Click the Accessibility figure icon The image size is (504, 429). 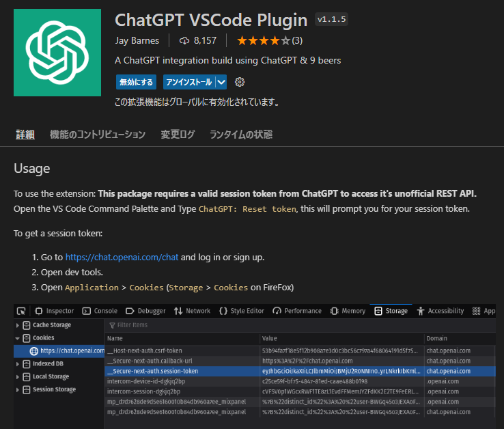click(x=421, y=311)
